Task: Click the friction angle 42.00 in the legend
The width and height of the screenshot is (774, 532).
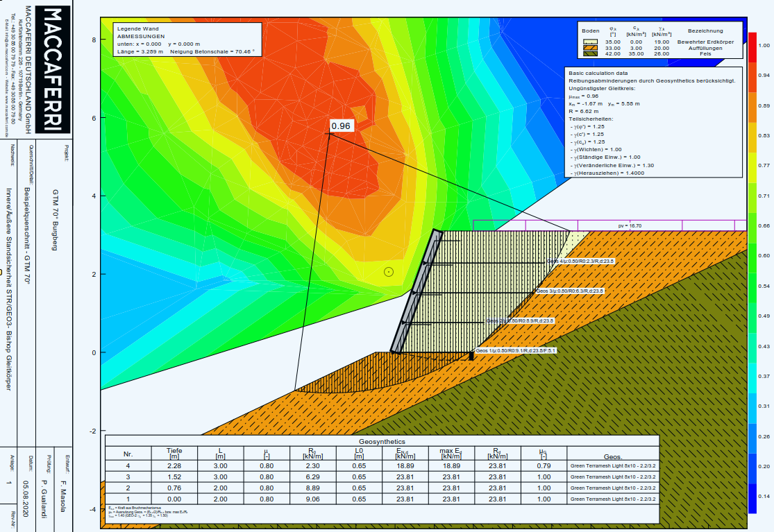Action: pos(613,53)
